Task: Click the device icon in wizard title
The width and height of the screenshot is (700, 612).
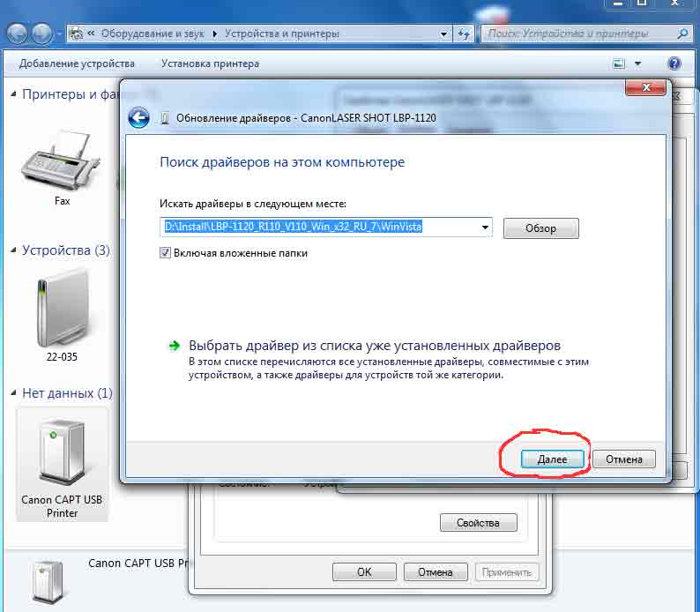Action: 165,118
